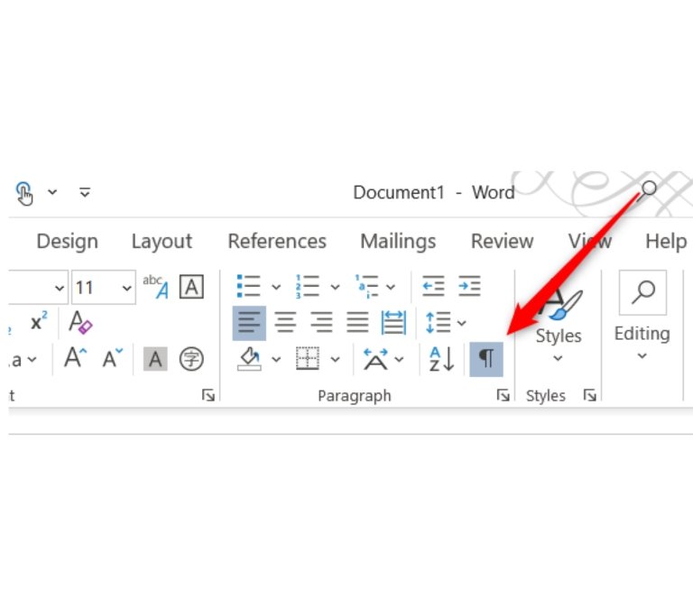This screenshot has height=616, width=693.
Task: Switch to the References tab
Action: pos(277,242)
